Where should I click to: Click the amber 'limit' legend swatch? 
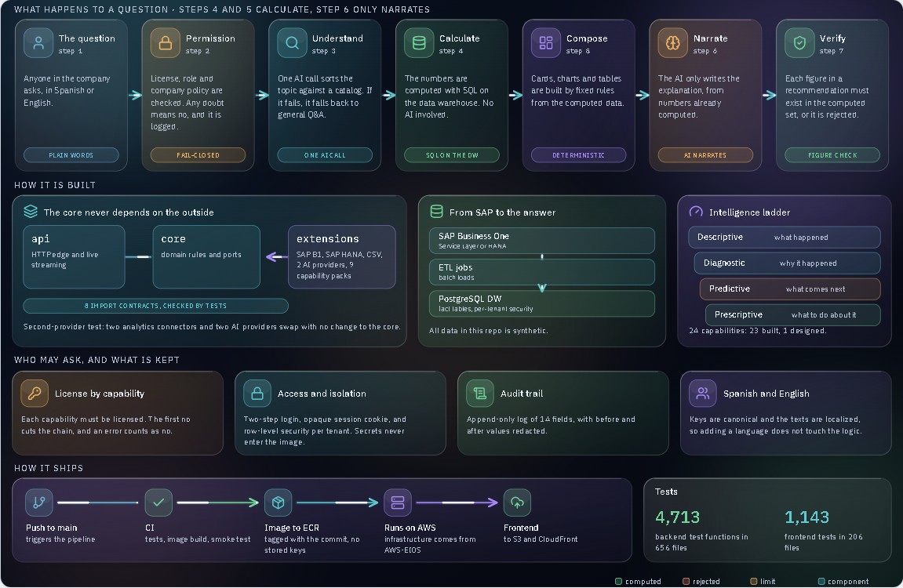tap(753, 581)
